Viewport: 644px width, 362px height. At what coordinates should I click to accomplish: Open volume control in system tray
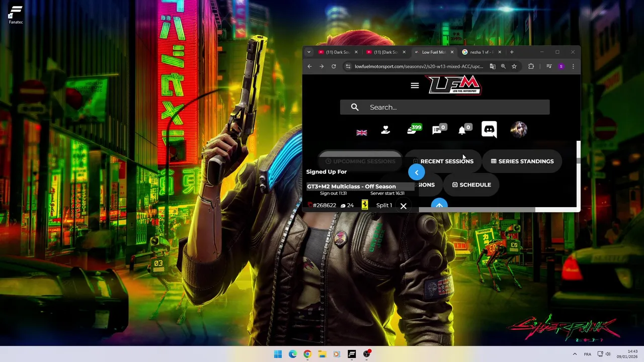tap(608, 354)
